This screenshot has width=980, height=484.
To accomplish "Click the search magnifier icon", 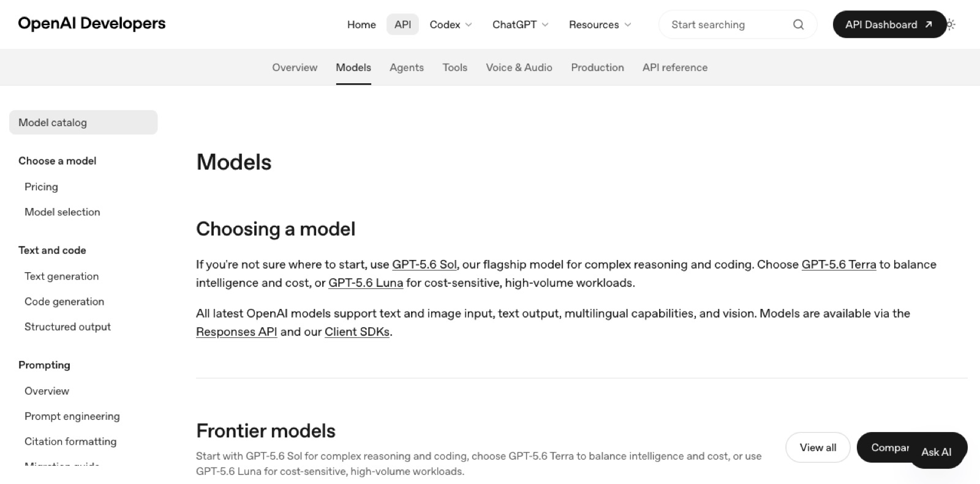I will pos(798,24).
